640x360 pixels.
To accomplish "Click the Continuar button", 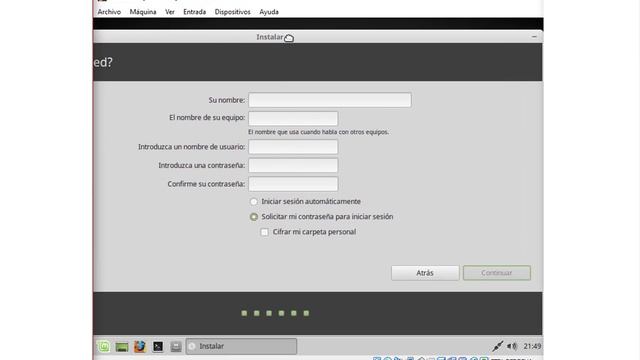I will [497, 273].
